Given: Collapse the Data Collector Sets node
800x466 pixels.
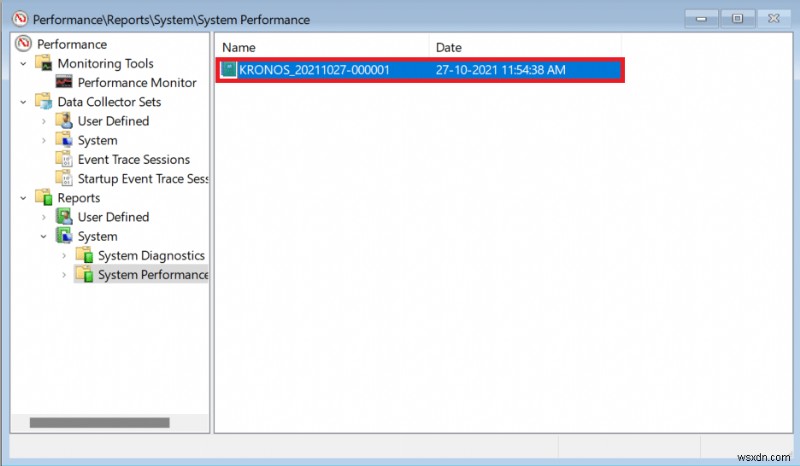Looking at the screenshot, I should click(x=23, y=102).
